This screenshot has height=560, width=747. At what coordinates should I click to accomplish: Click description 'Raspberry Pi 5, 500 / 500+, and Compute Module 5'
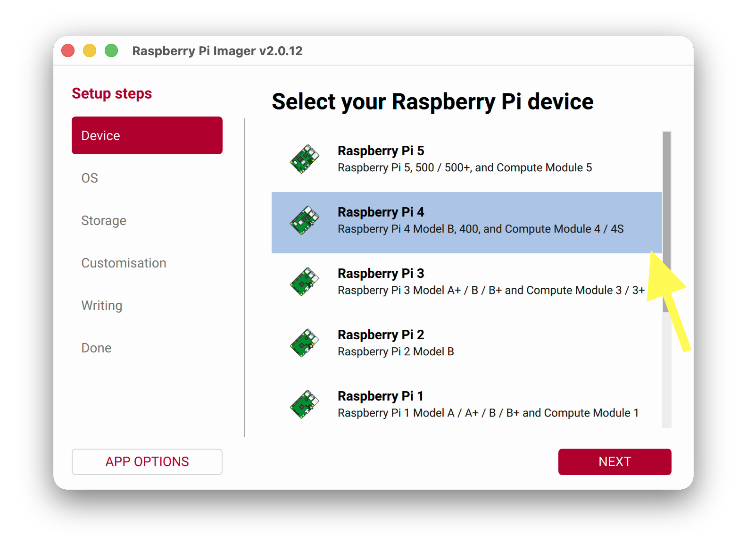click(465, 167)
